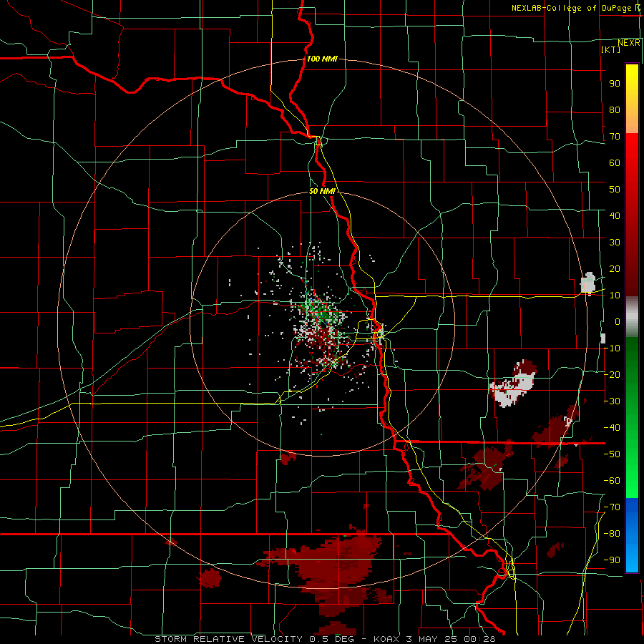Click the KT units label above the color scale

pyautogui.click(x=611, y=49)
